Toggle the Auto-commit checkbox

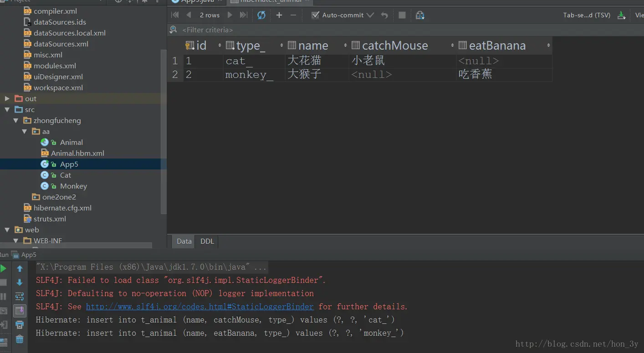314,15
